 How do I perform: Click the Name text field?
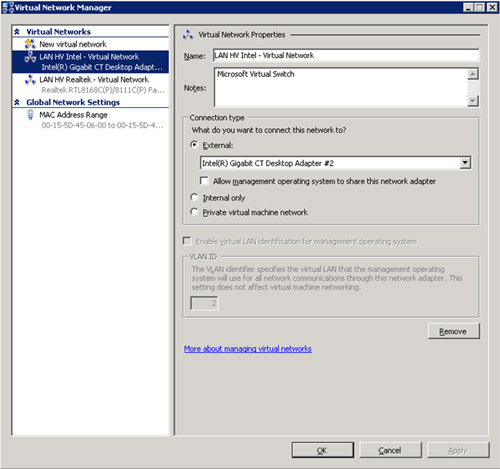pyautogui.click(x=346, y=55)
